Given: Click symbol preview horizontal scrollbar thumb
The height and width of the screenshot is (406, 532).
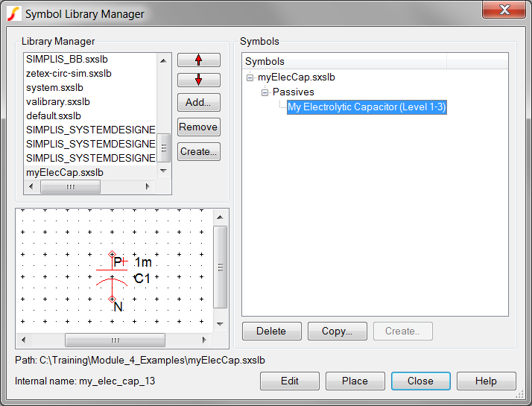Looking at the screenshot, I should click(x=115, y=340).
